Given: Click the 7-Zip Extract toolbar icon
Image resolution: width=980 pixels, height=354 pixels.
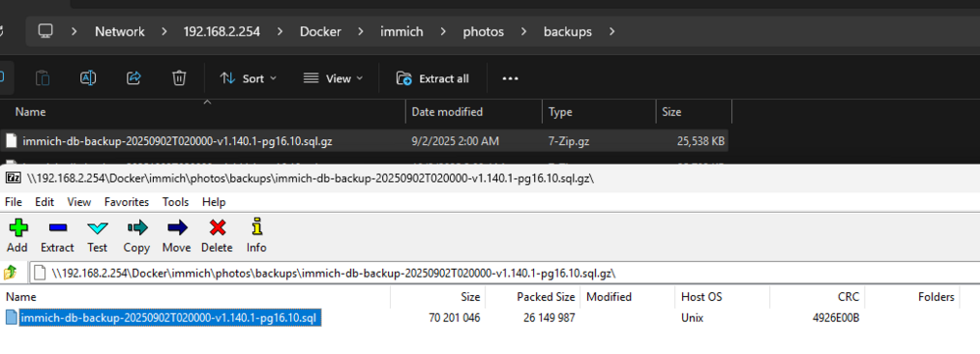Looking at the screenshot, I should pos(58,228).
